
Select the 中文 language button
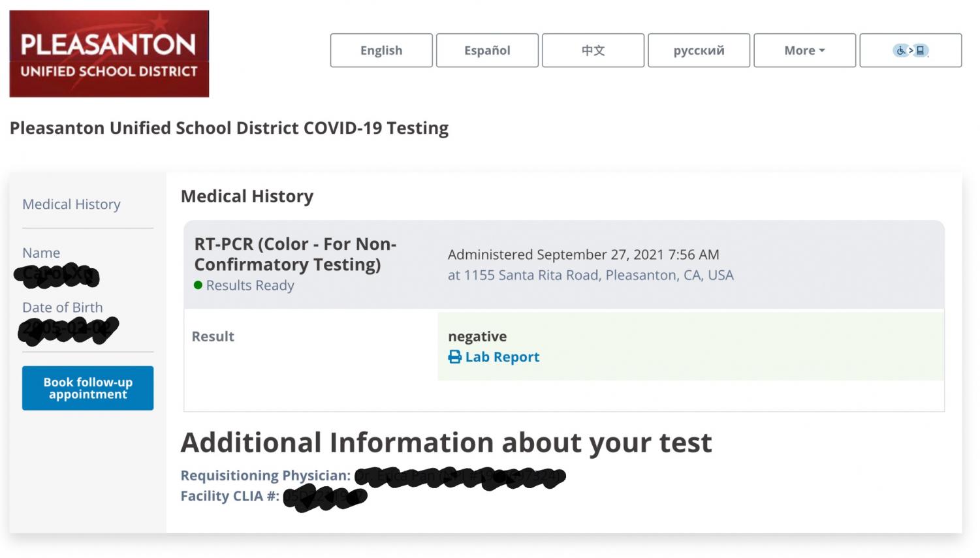[593, 50]
